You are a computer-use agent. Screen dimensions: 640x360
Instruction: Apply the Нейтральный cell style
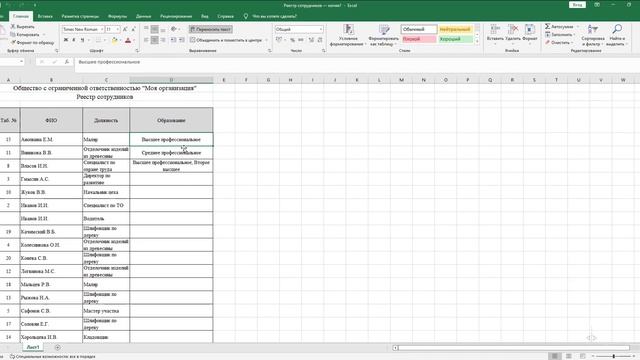pos(456,29)
